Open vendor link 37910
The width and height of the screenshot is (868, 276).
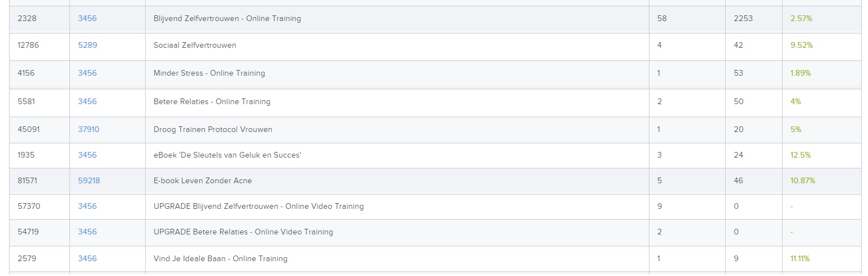pos(89,129)
